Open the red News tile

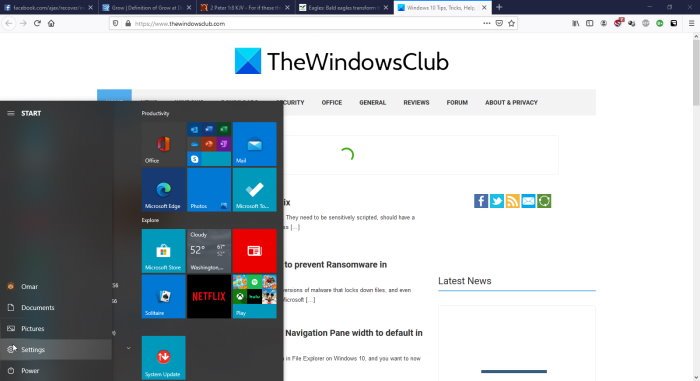pyautogui.click(x=254, y=251)
